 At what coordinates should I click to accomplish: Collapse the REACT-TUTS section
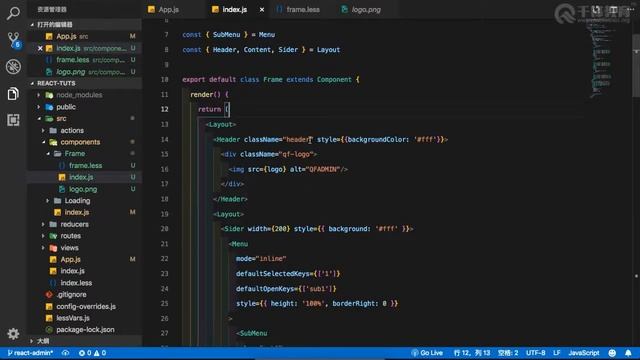point(56,83)
